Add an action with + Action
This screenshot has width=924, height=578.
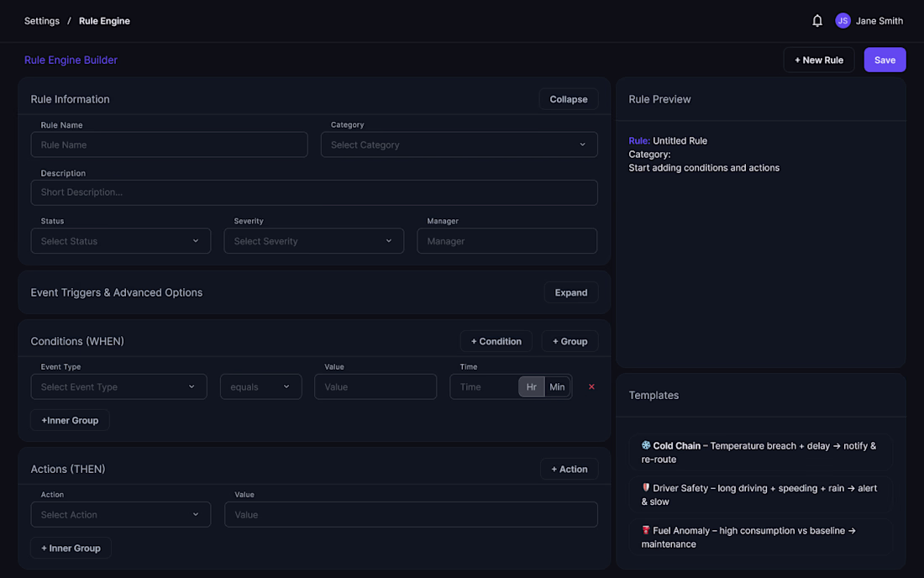(569, 469)
